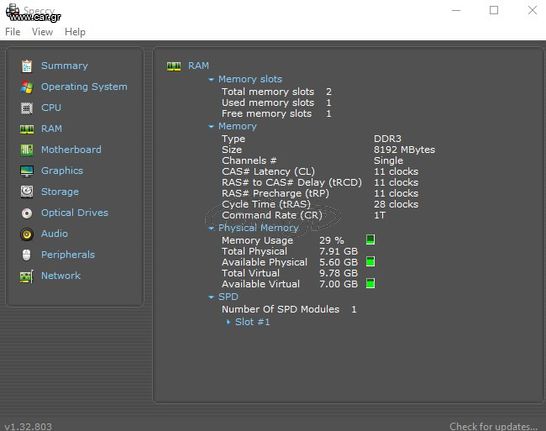Go to the Summary section
The height and width of the screenshot is (431, 546).
(x=64, y=66)
